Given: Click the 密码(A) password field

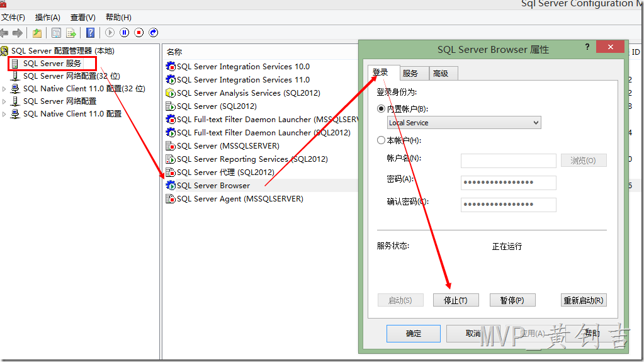Looking at the screenshot, I should (509, 183).
